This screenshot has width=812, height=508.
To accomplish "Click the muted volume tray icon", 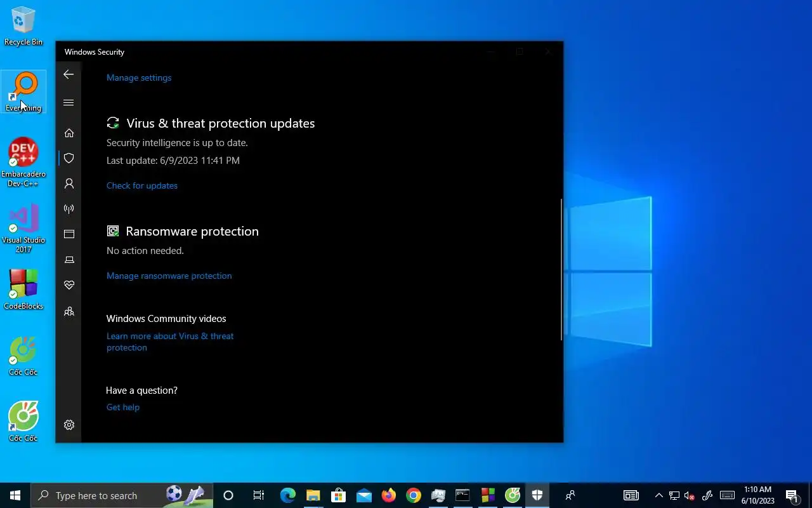I will point(690,495).
